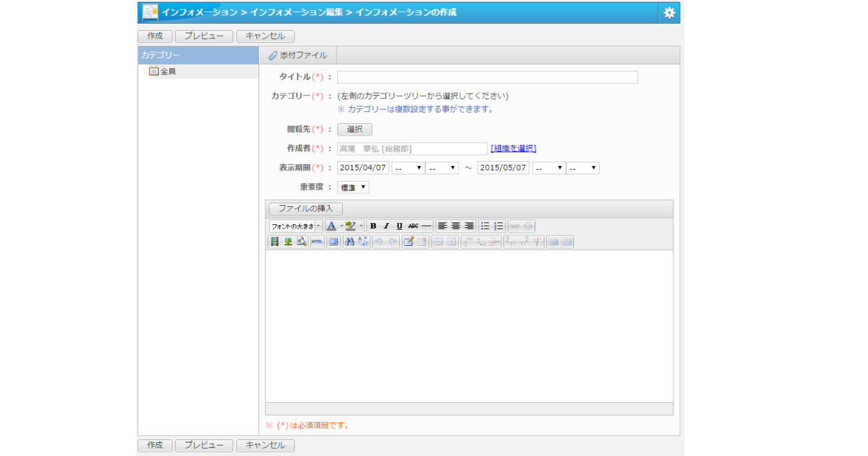Screen dimensions: 868x456
Task: Click bottom 作成 create button
Action: (155, 445)
